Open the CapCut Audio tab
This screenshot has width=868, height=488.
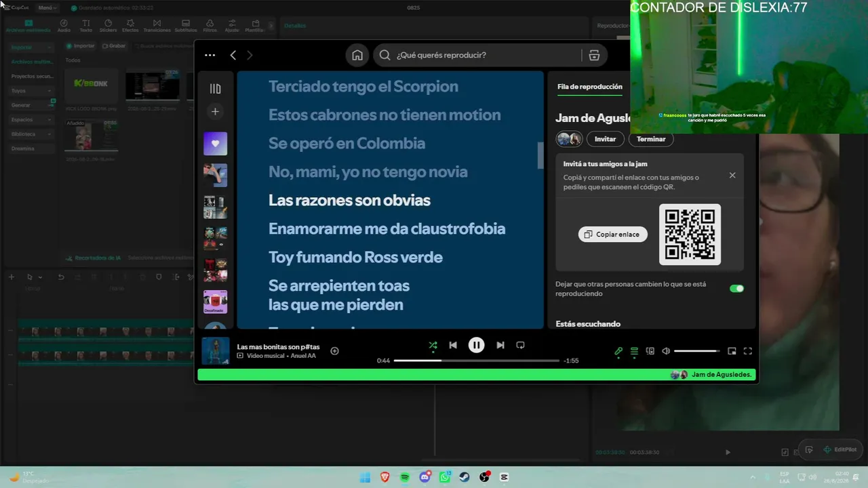pos(64,26)
